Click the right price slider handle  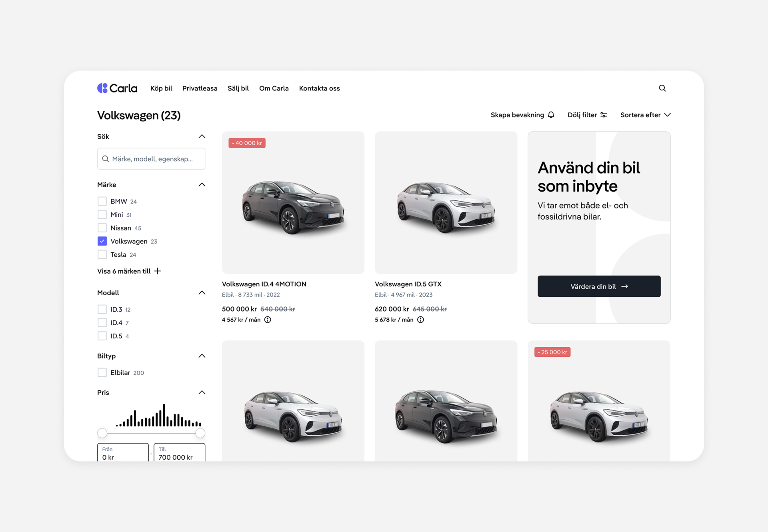[x=200, y=433]
